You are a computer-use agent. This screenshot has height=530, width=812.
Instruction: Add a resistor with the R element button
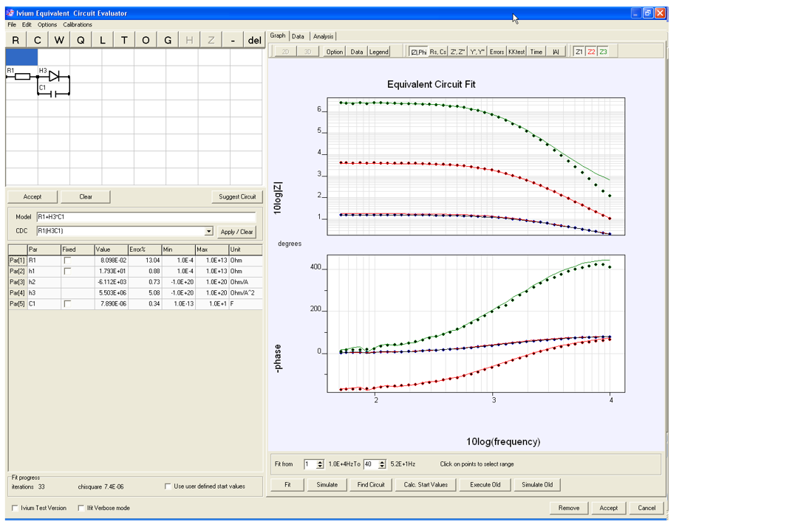(16, 40)
